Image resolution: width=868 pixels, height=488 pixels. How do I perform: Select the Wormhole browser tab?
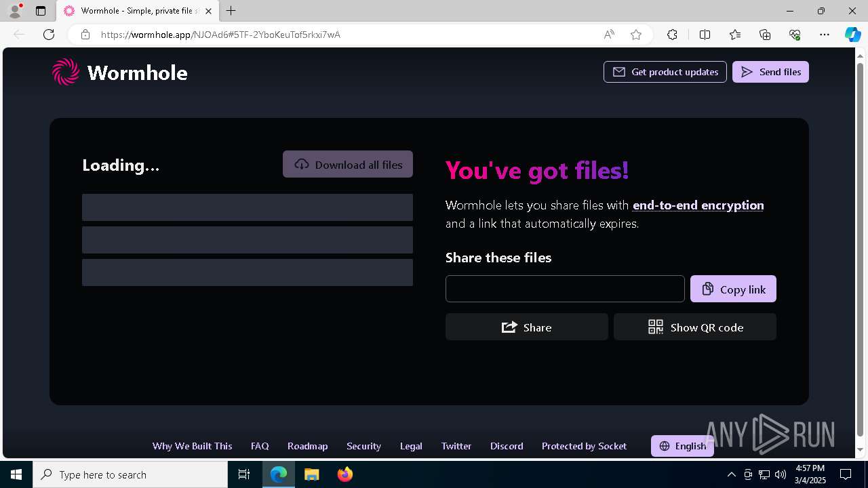[x=138, y=11]
